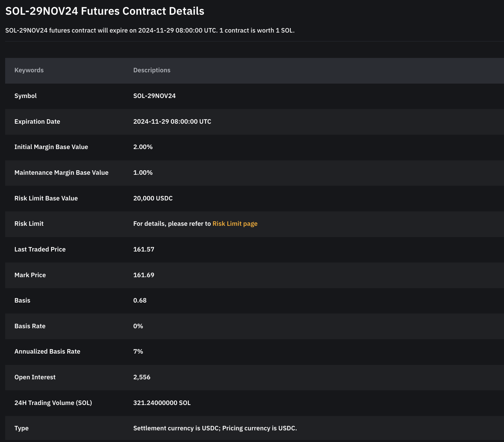
Task: Select the 20,000 USDC risk limit base value
Action: click(153, 198)
